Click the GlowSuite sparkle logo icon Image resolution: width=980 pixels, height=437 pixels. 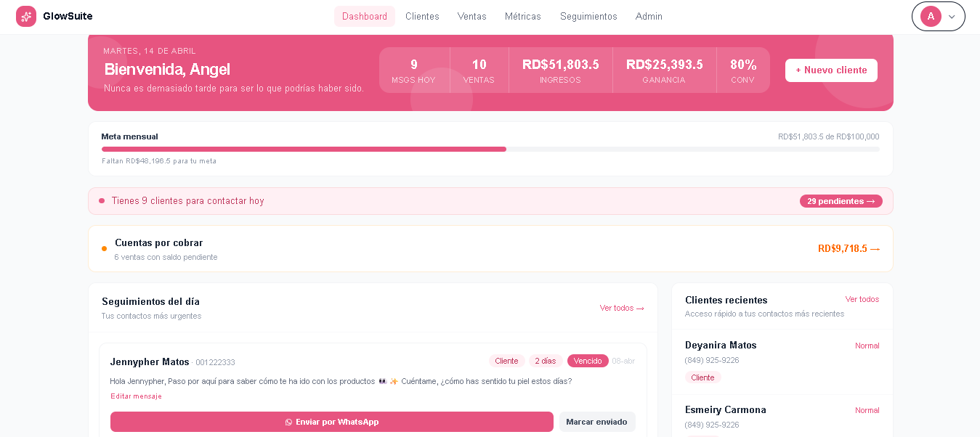pyautogui.click(x=26, y=16)
